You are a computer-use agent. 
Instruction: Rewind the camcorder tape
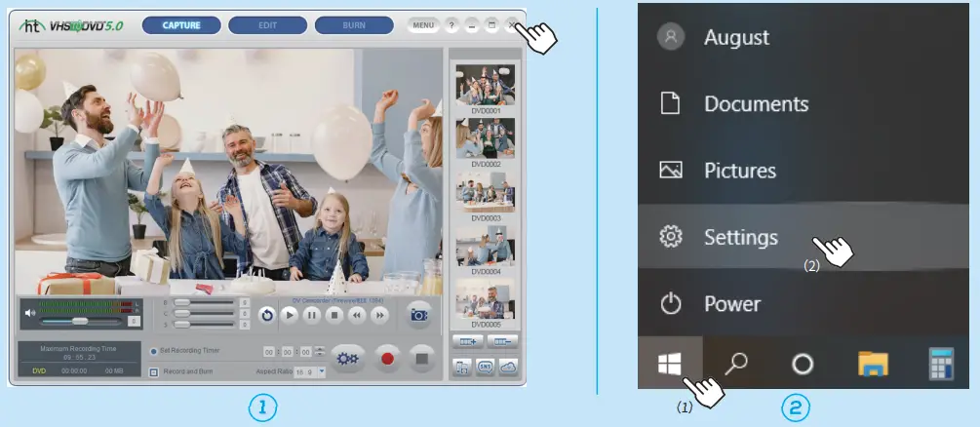click(x=357, y=315)
